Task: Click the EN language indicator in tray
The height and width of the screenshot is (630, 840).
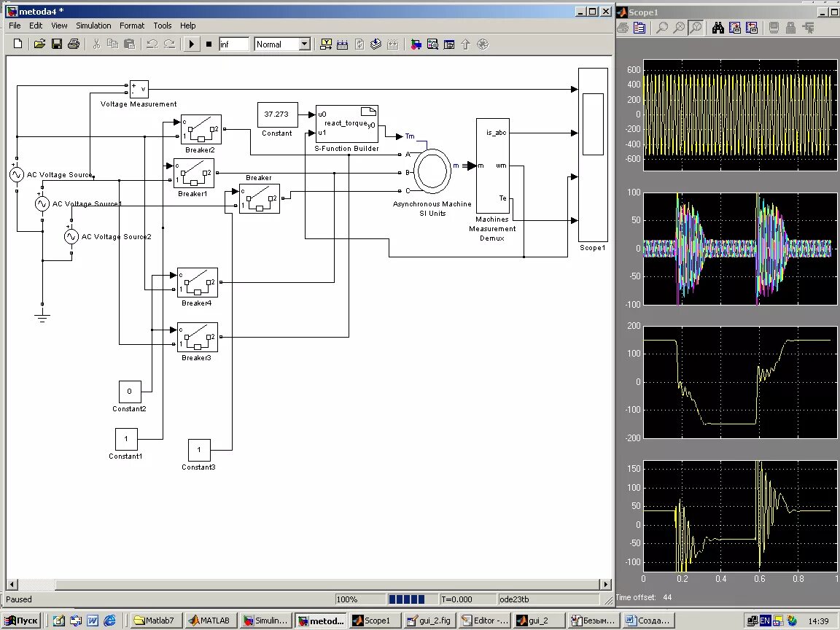Action: coord(765,621)
